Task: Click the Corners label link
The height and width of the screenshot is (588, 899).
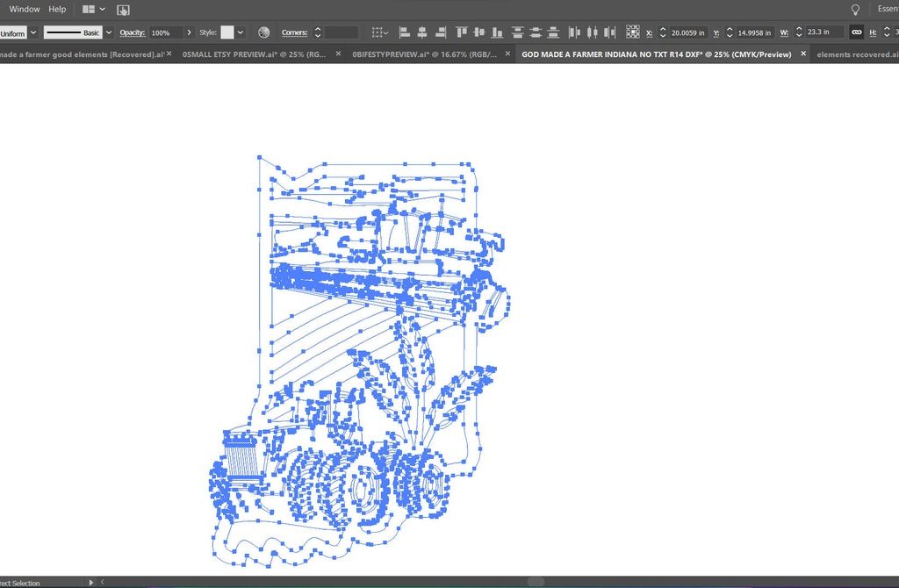Action: point(294,32)
